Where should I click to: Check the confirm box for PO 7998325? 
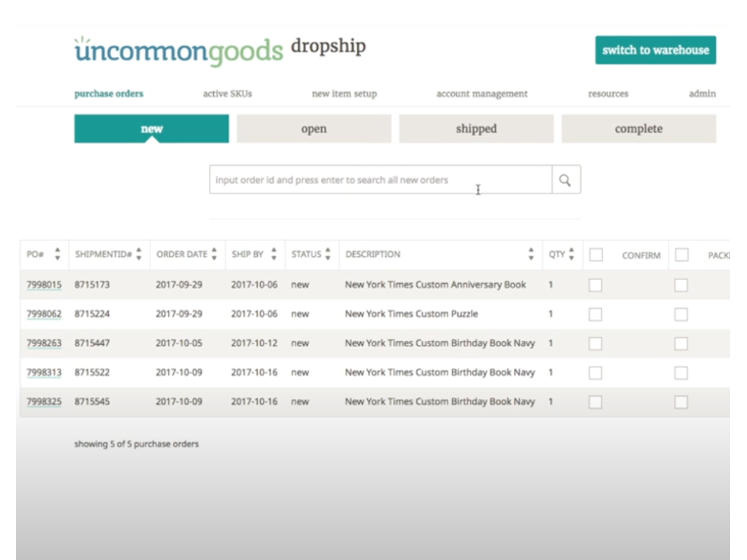point(595,402)
